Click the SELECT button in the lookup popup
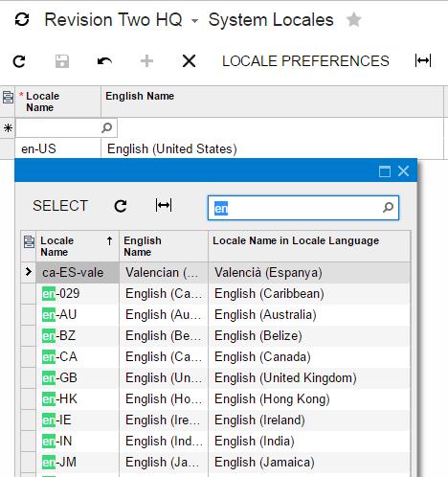This screenshot has height=477, width=448. [60, 206]
